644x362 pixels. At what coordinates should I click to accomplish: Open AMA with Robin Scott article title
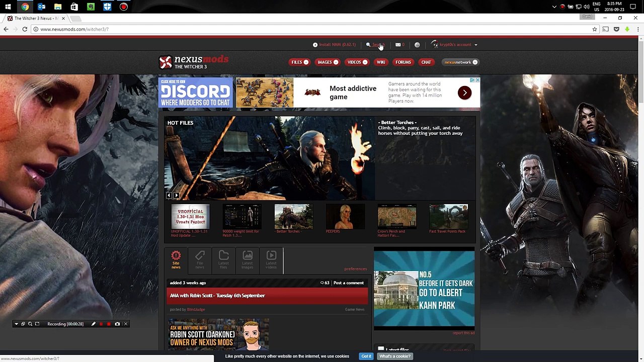pos(217,296)
